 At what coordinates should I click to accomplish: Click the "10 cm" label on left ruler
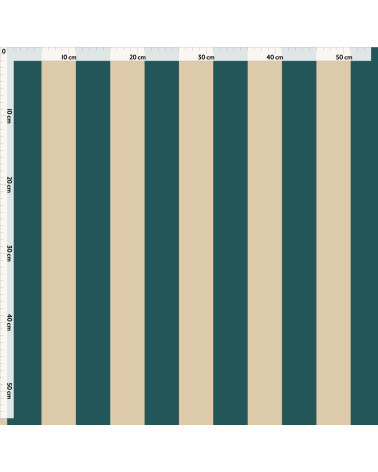(x=9, y=116)
